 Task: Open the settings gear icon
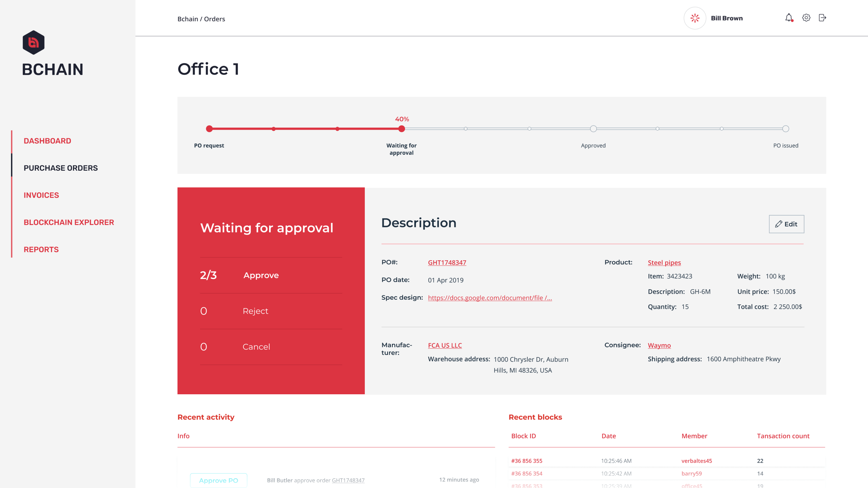[x=806, y=18]
